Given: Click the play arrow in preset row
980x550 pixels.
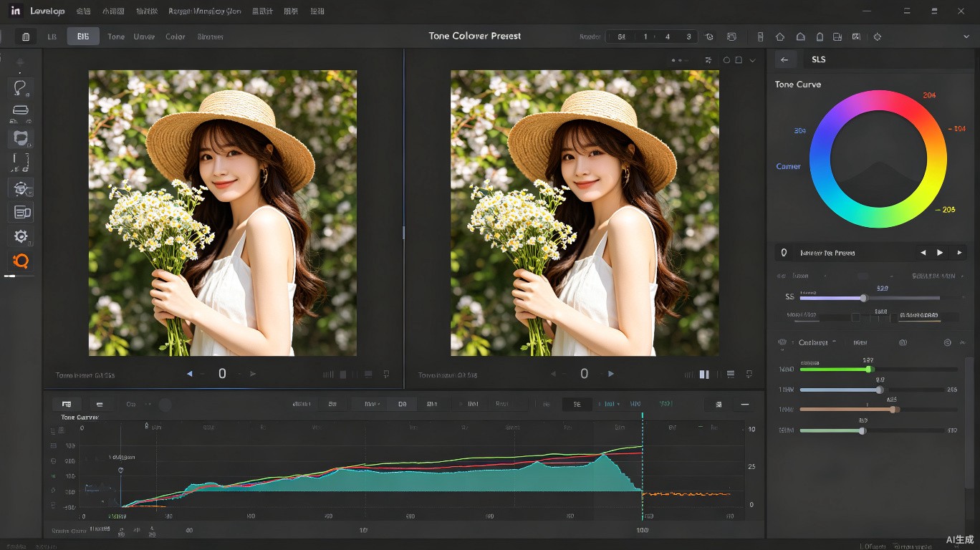Looking at the screenshot, I should click(x=940, y=253).
